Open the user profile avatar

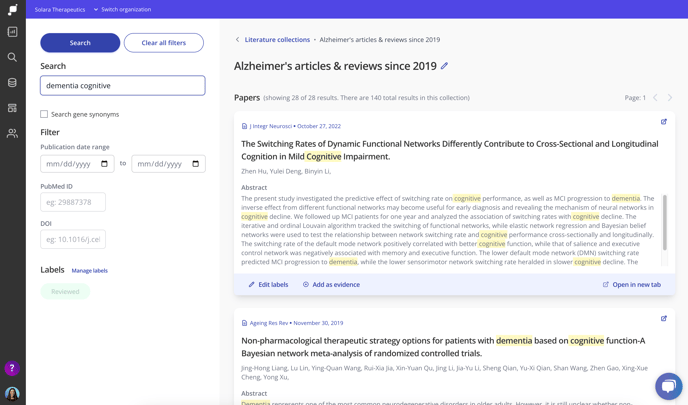(x=12, y=394)
